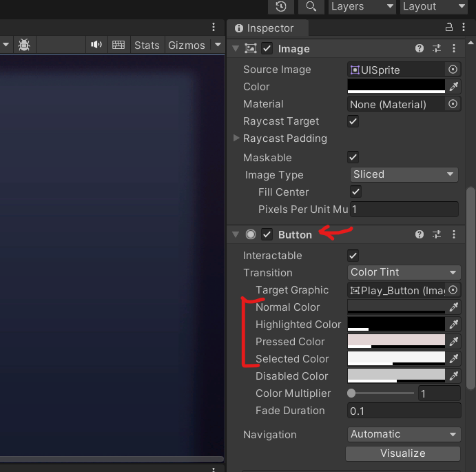476x472 pixels.
Task: Click the Image component icon
Action: (x=251, y=49)
